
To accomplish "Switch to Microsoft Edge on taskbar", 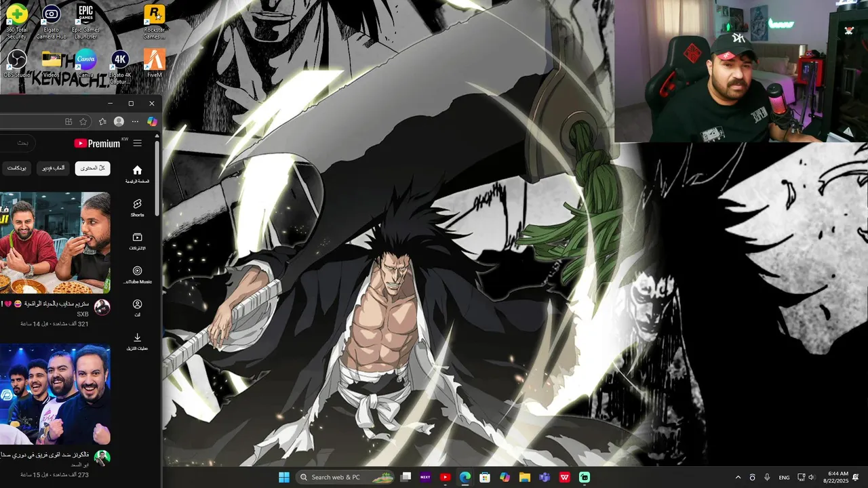I will [x=465, y=477].
